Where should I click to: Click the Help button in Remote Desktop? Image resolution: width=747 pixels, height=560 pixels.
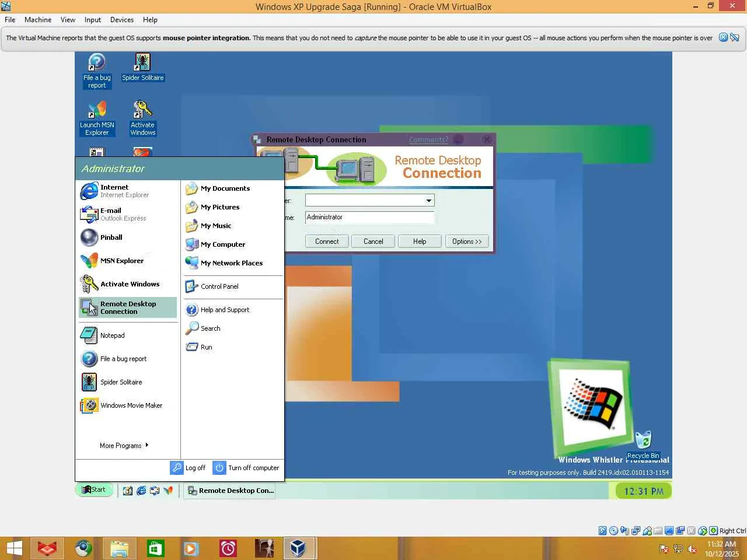tap(420, 242)
